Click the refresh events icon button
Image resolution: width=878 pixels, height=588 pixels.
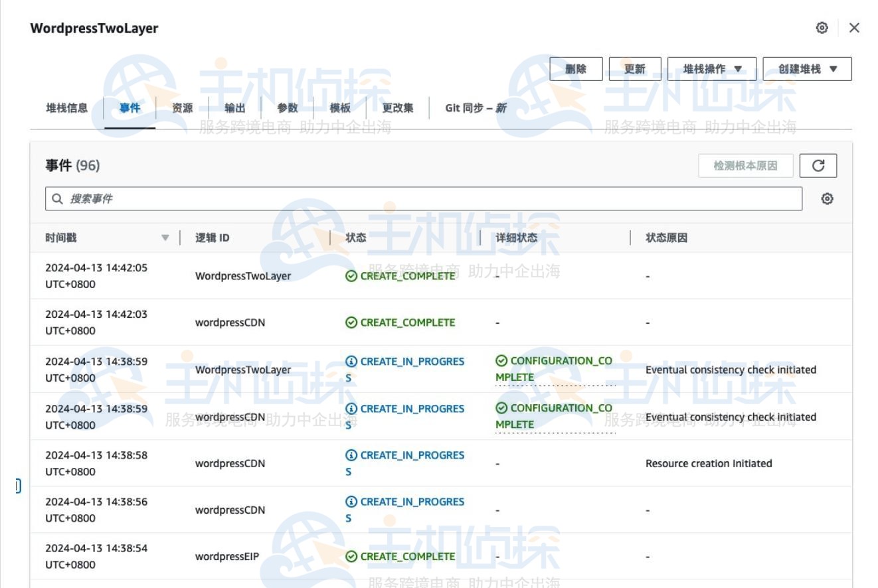[x=818, y=166]
